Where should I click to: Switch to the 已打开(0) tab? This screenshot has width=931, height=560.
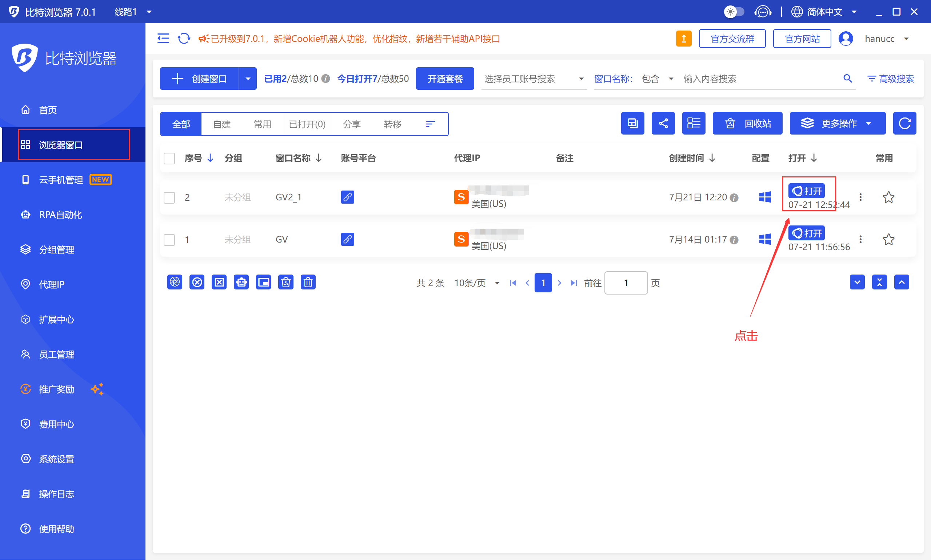307,124
